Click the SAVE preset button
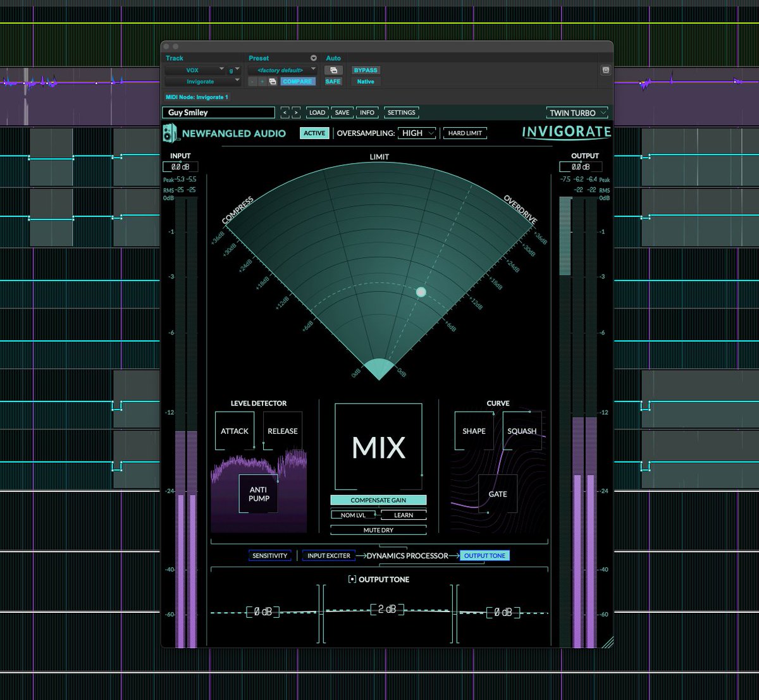 342,113
